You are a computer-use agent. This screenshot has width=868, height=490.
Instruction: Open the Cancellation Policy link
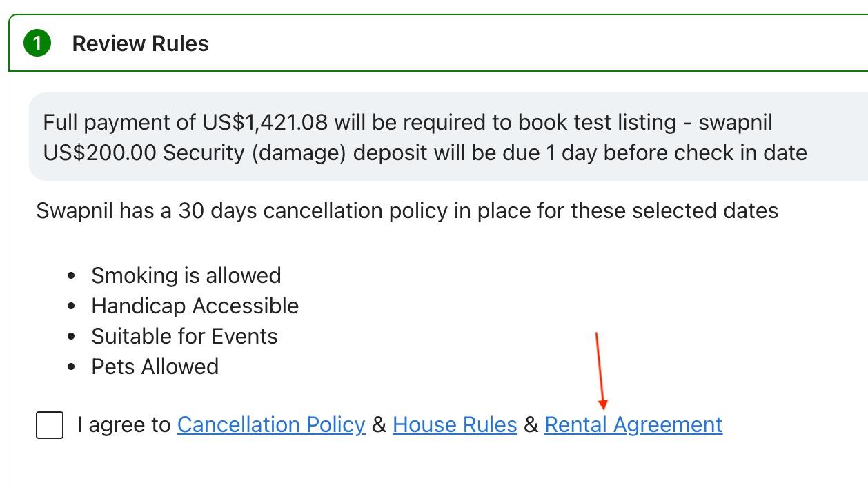tap(271, 424)
